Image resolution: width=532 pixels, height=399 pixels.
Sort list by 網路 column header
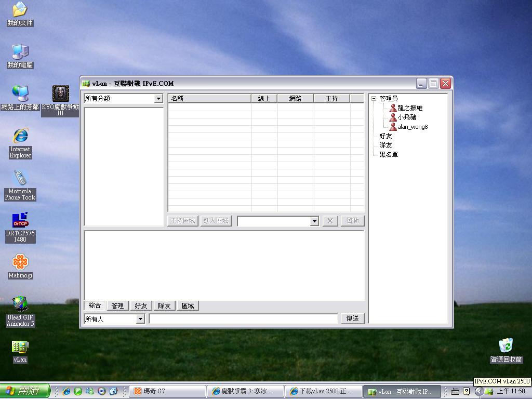pyautogui.click(x=295, y=98)
